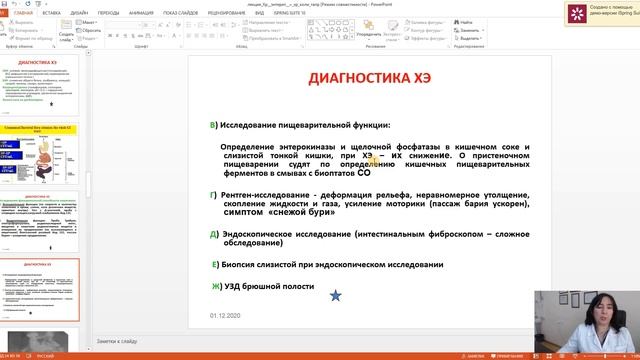This screenshot has width=640, height=360.
Task: Open the font name combo box
Action: [122, 25]
